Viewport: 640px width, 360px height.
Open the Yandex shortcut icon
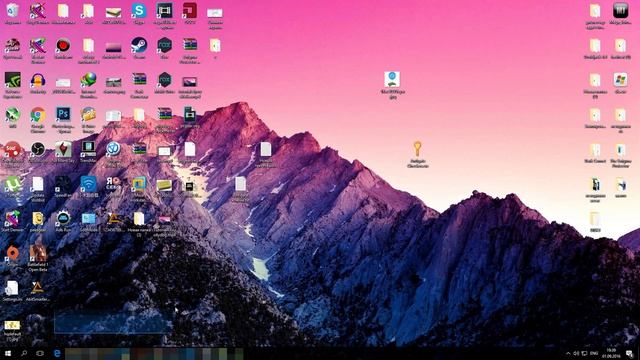(113, 184)
